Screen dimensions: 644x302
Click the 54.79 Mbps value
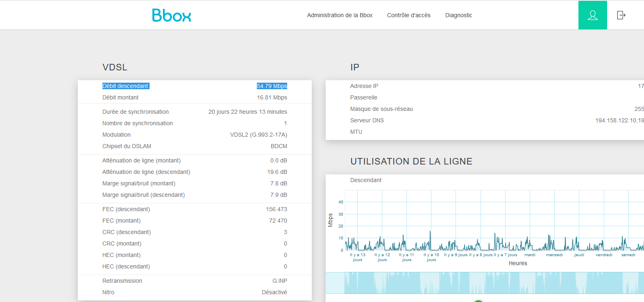click(272, 86)
